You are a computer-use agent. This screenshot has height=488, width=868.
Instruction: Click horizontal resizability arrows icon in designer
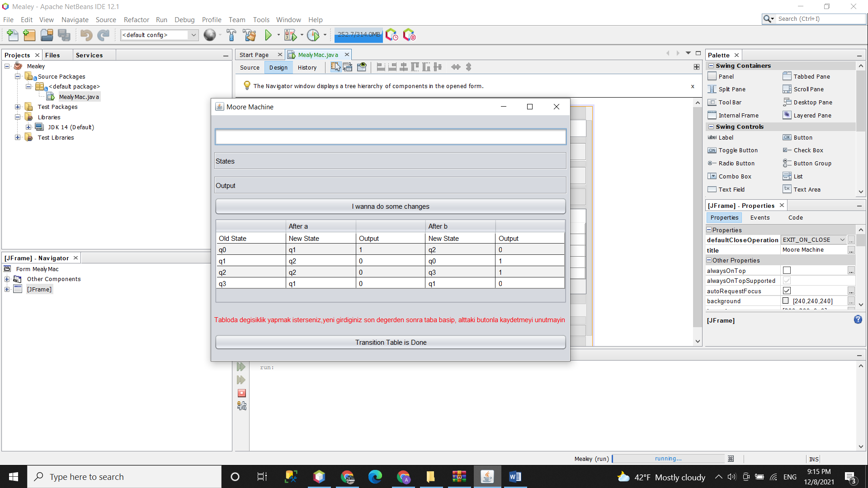pos(456,67)
